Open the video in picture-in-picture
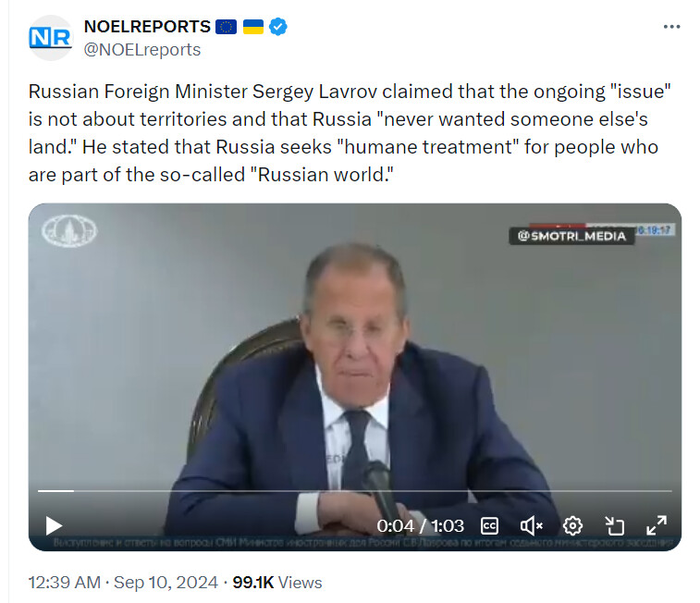The image size is (700, 603). click(x=614, y=526)
